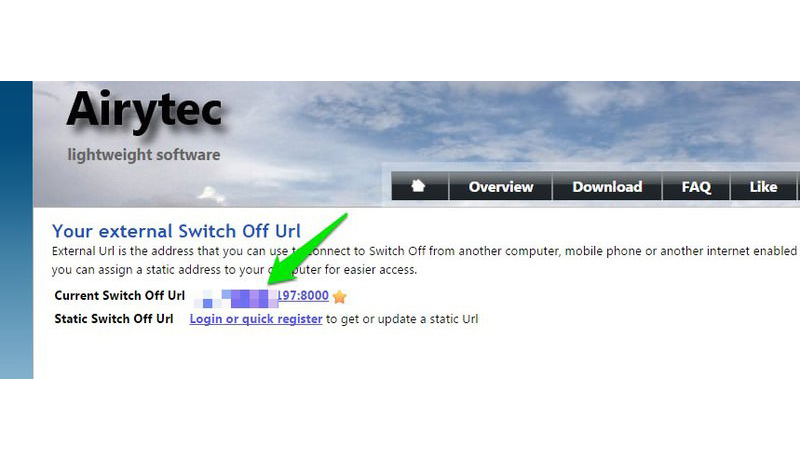The image size is (800, 460).
Task: Click the Airytec logo title
Action: click(144, 111)
